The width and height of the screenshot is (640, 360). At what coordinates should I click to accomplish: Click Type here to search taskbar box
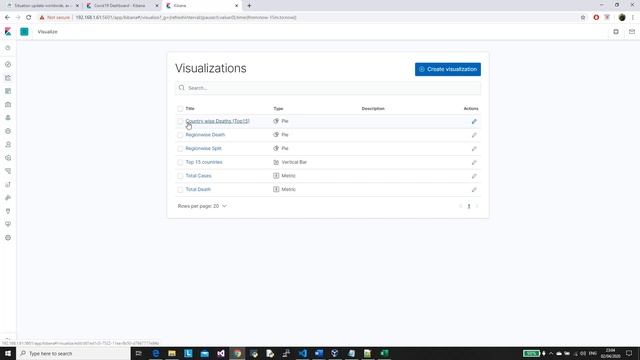(73, 353)
